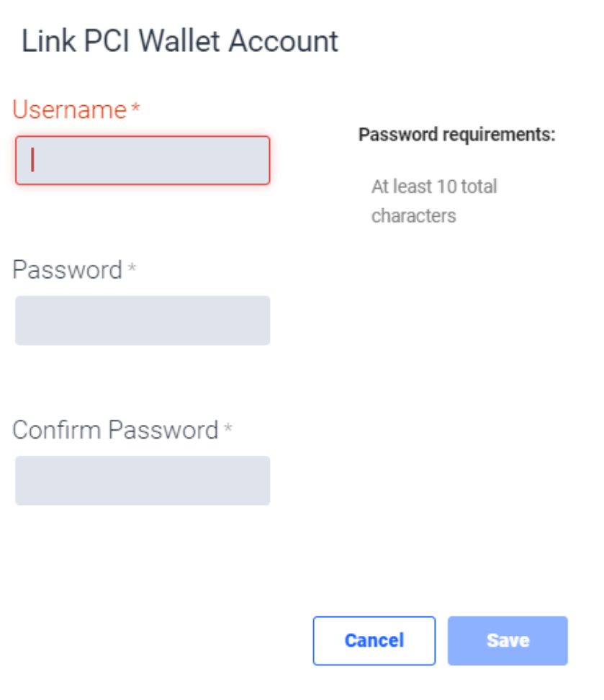The width and height of the screenshot is (604, 700).
Task: Click the blinking text cursor in Username
Action: tap(32, 160)
